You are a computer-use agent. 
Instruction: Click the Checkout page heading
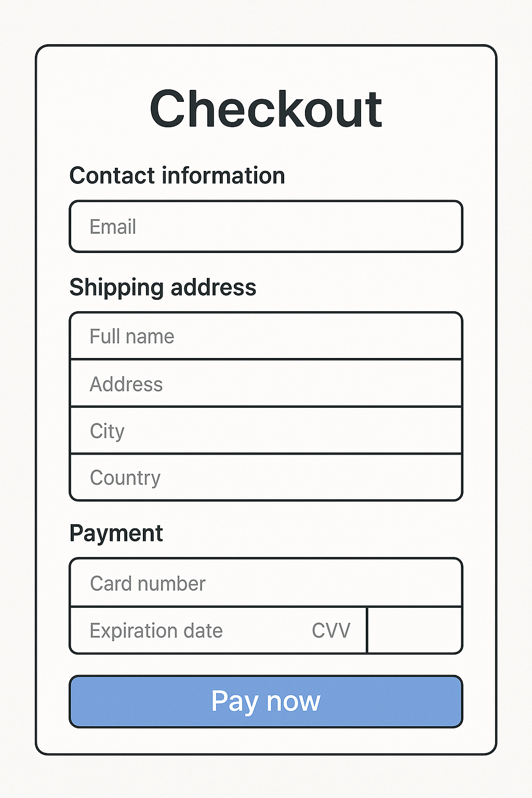point(266,109)
